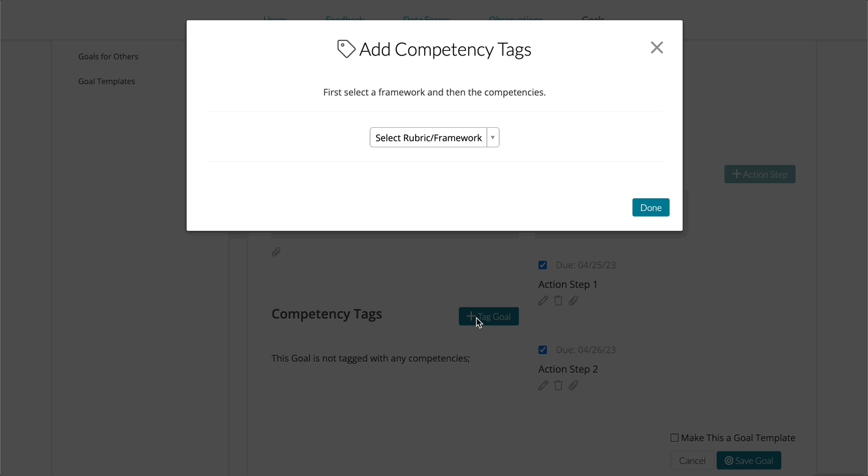This screenshot has height=476, width=868.
Task: Delete Action Step 2 using trash icon
Action: (558, 385)
